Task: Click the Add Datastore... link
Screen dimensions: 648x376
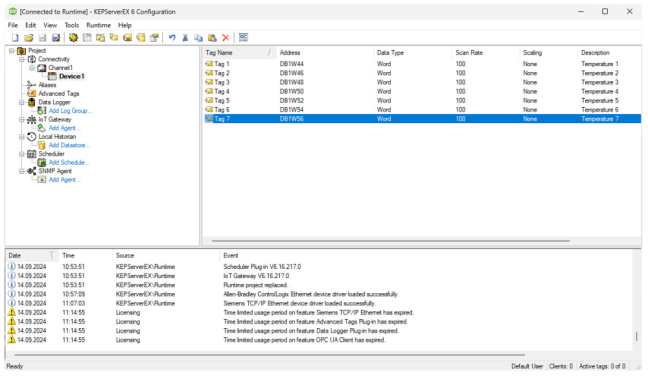Action: tap(69, 145)
